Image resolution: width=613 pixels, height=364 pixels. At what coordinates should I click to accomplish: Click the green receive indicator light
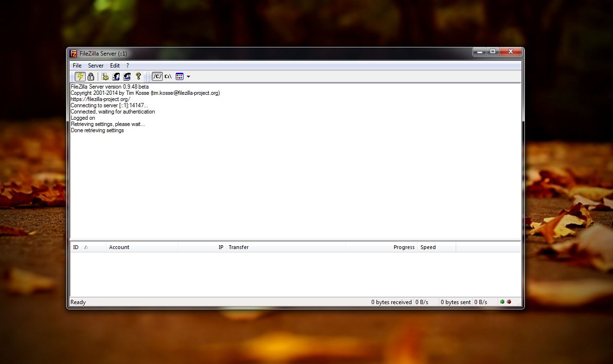click(x=502, y=302)
